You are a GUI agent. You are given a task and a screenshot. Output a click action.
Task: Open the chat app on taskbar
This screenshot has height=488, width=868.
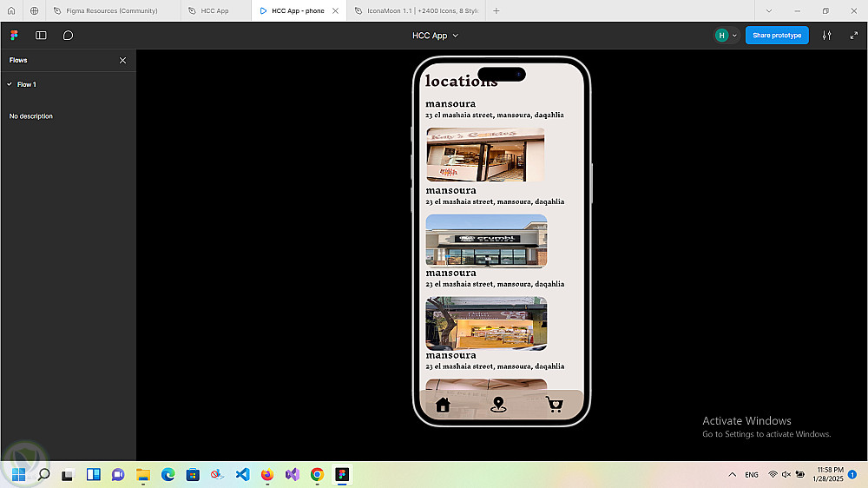coord(118,475)
